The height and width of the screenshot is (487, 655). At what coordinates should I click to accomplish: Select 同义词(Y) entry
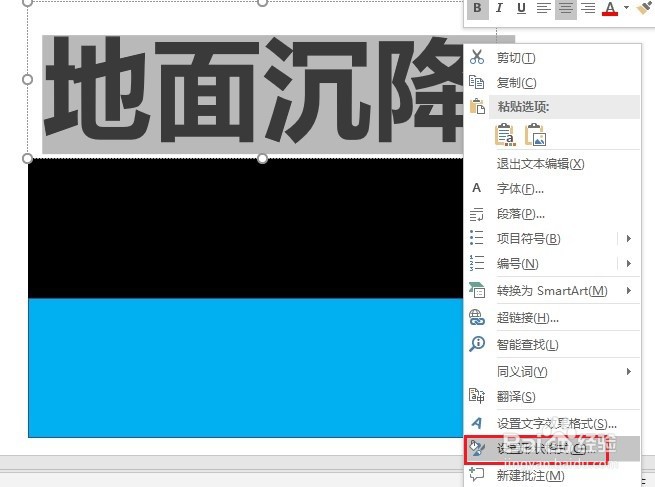(522, 371)
